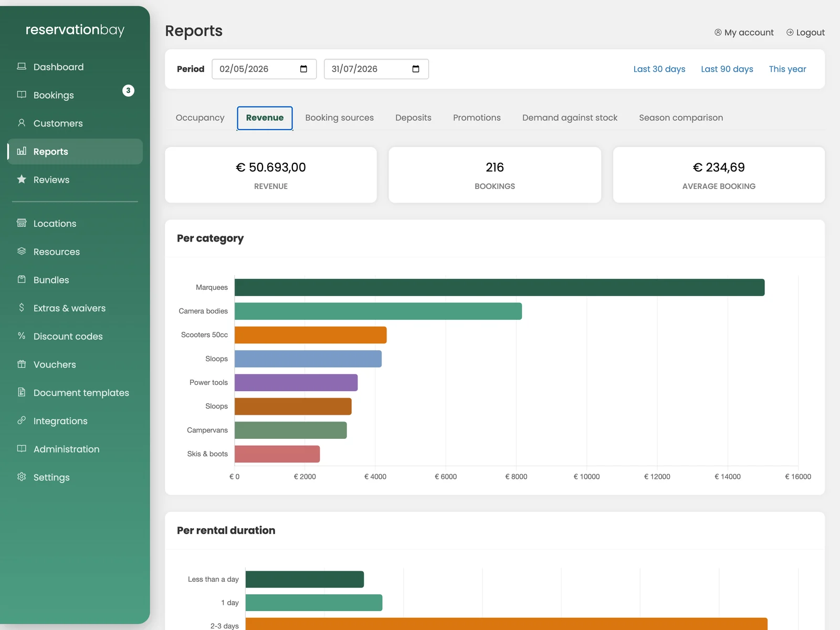Click the Bookings book icon in sidebar
Viewport: 840px width, 630px height.
click(22, 94)
